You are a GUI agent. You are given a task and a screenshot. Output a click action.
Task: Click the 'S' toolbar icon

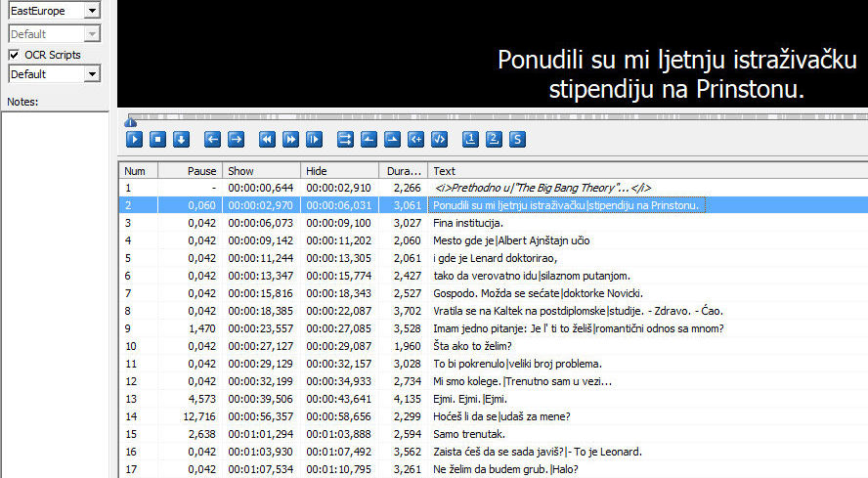pos(517,139)
